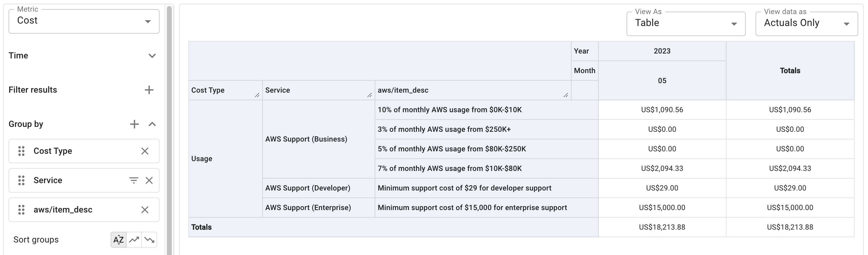Click the Service column header

(x=318, y=90)
